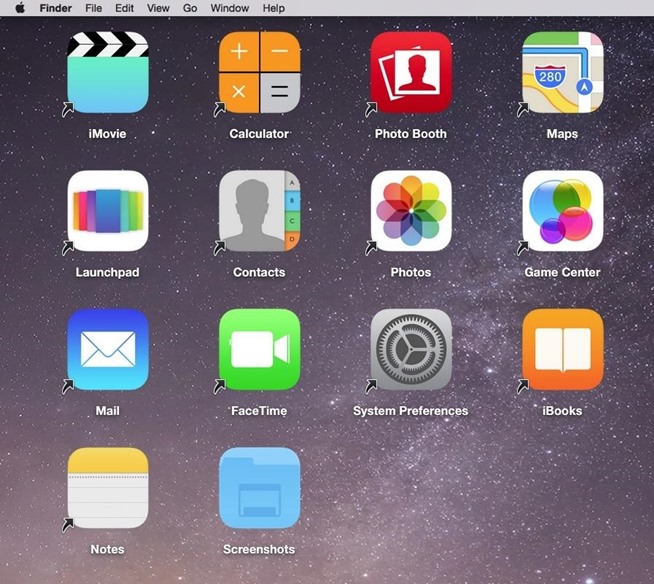Viewport: 654px width, 584px height.
Task: Open the Go menu
Action: 190,8
